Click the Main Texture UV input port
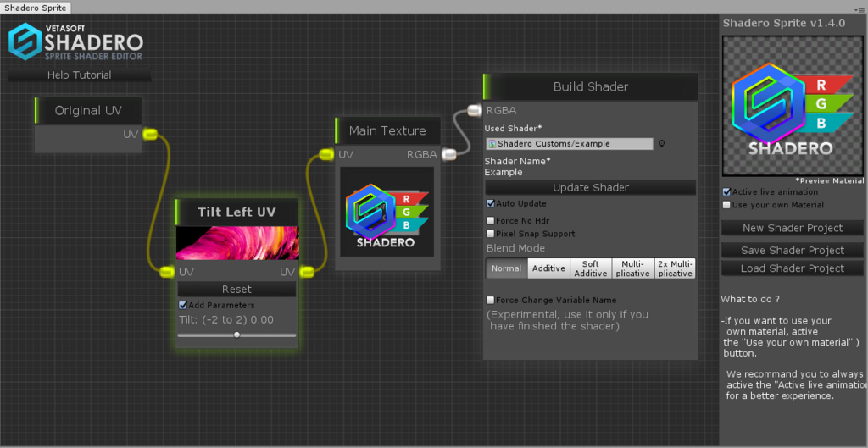 coord(327,155)
